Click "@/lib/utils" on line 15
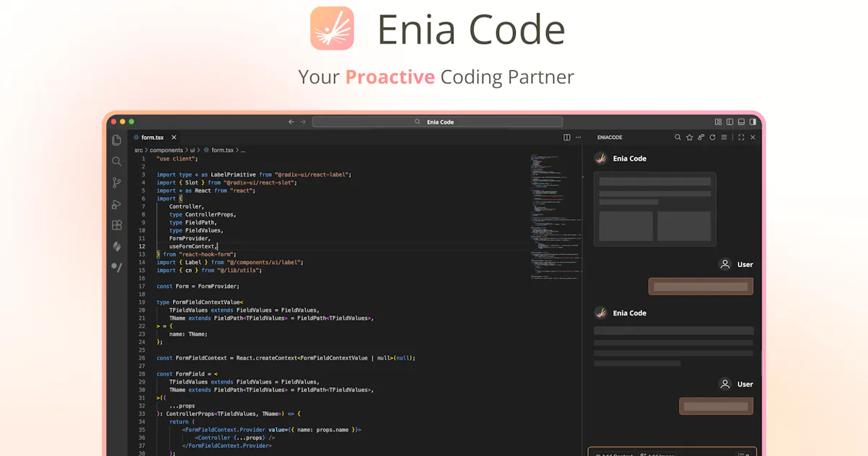The width and height of the screenshot is (868, 456). pos(239,270)
